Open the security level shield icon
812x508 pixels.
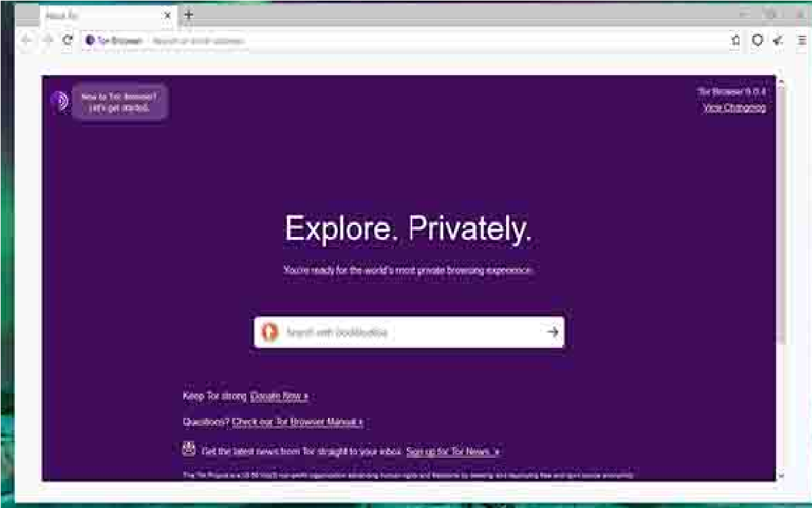tap(757, 41)
